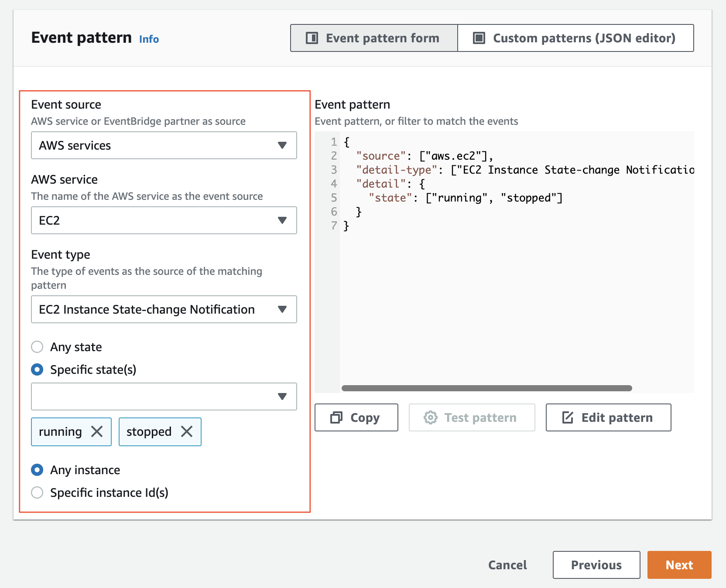This screenshot has height=588, width=726.
Task: Go back with the Previous button
Action: coord(596,565)
